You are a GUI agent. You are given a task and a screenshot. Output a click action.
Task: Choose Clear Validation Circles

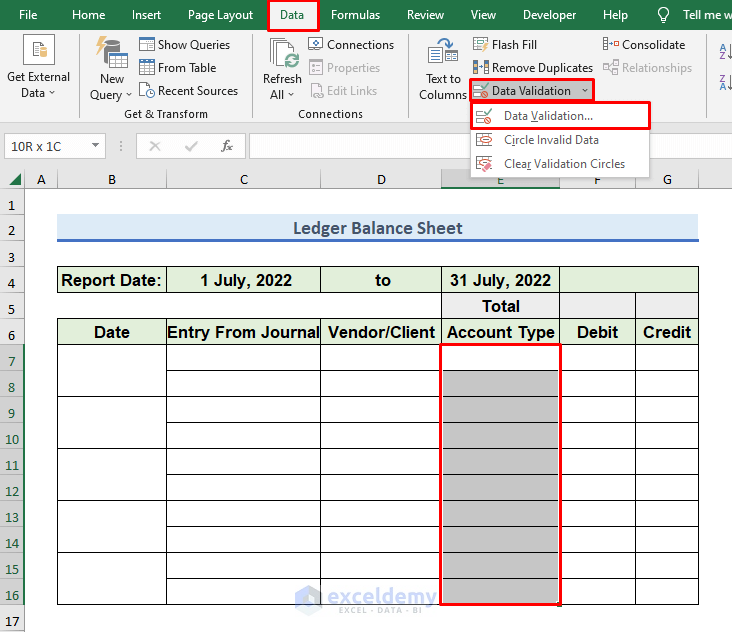pos(560,164)
